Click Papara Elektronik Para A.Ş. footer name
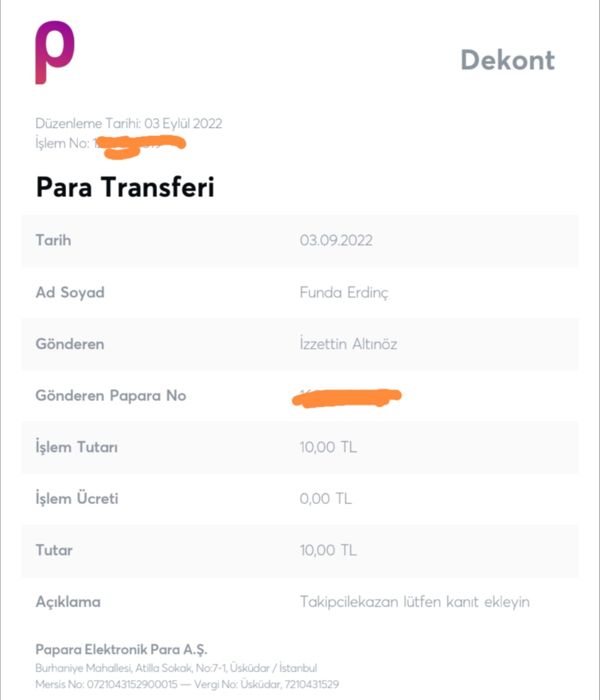This screenshot has width=600, height=700. pos(121,649)
